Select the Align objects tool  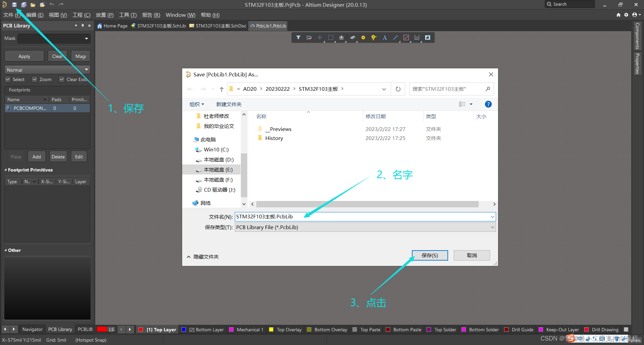tap(341, 38)
